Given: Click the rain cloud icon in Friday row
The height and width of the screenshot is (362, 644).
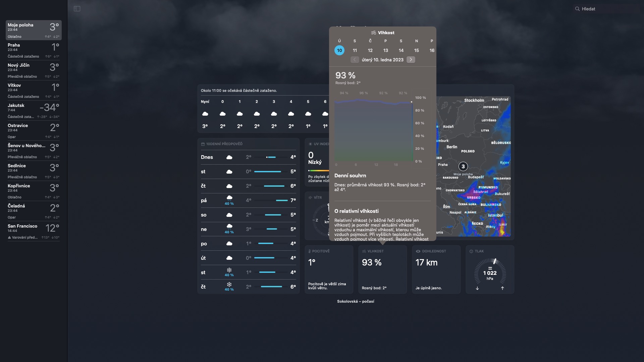Looking at the screenshot, I should (229, 198).
